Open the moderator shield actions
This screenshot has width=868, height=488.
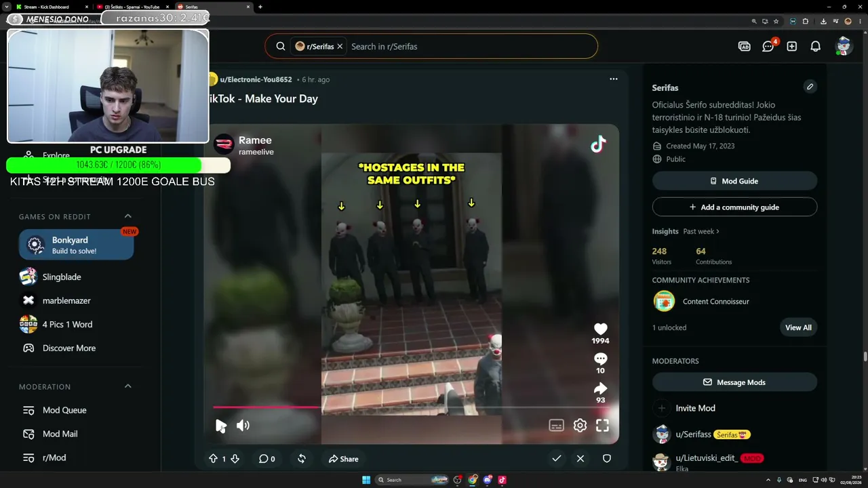607,459
